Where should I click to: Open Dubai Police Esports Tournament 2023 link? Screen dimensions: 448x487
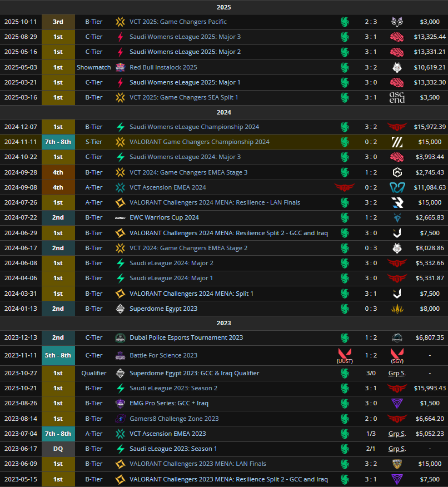coord(186,337)
